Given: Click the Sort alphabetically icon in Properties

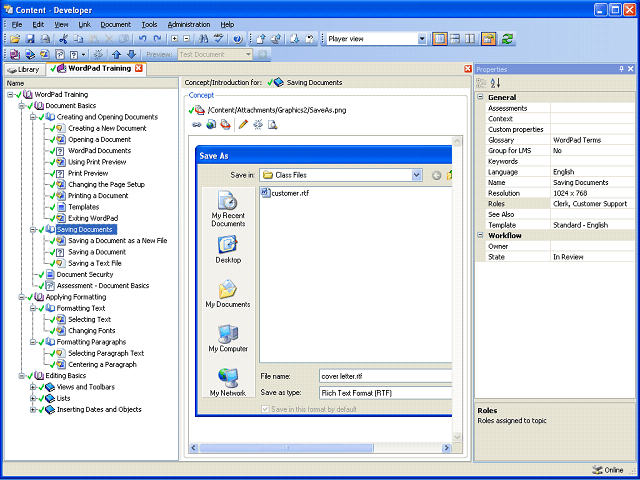Looking at the screenshot, I should point(496,83).
